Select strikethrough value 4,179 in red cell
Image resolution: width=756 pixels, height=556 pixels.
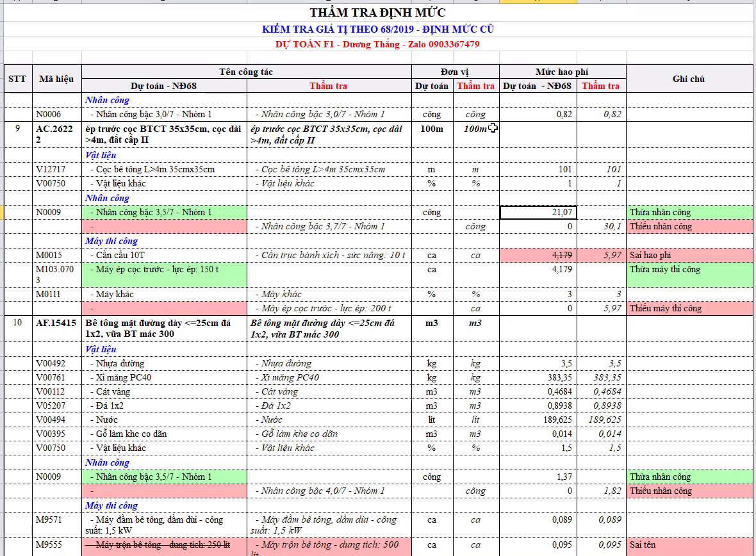(538, 255)
